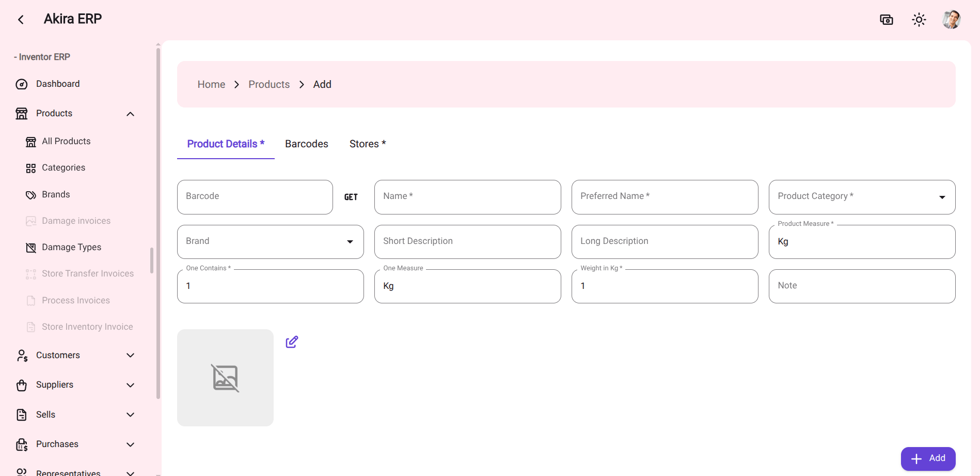Click the Brands tag icon
The image size is (980, 476).
click(x=31, y=195)
